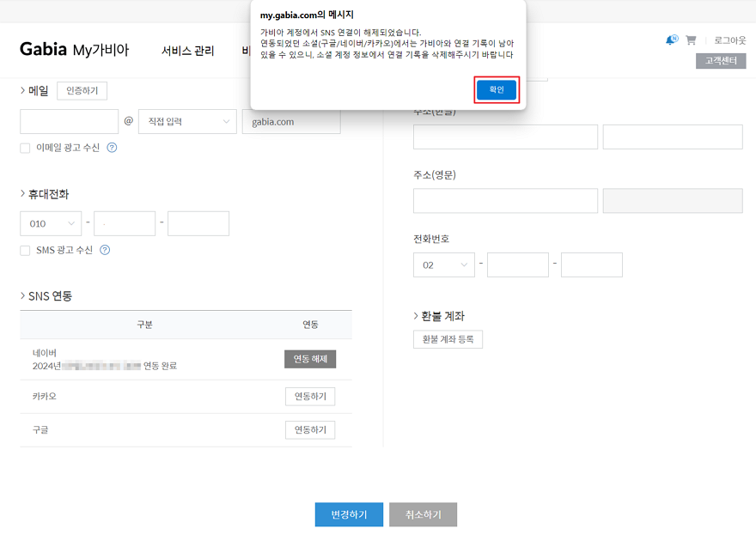Screen dimensions: 756x541
Task: Show help for 이메일 광고 수신
Action: (x=112, y=148)
